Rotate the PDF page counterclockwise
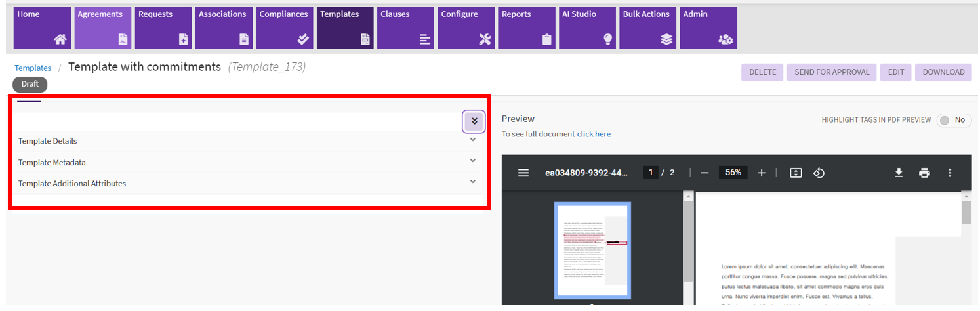The image size is (980, 311). [819, 173]
